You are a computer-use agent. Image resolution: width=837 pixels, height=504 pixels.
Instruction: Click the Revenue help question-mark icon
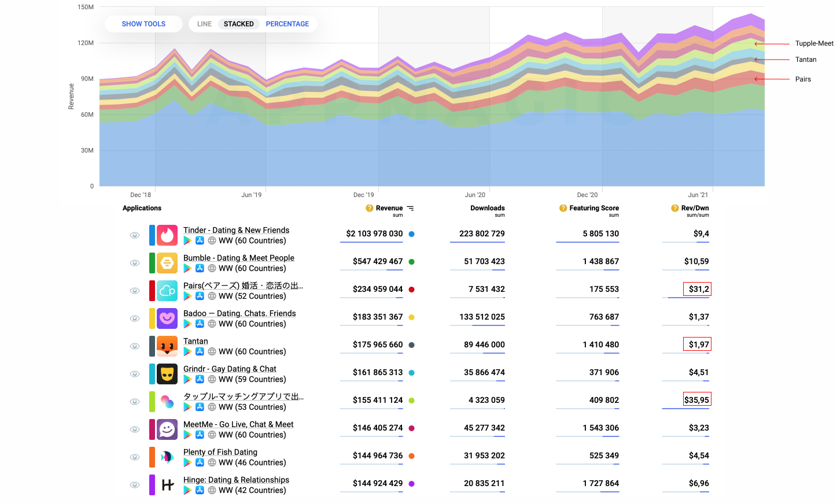pos(369,208)
